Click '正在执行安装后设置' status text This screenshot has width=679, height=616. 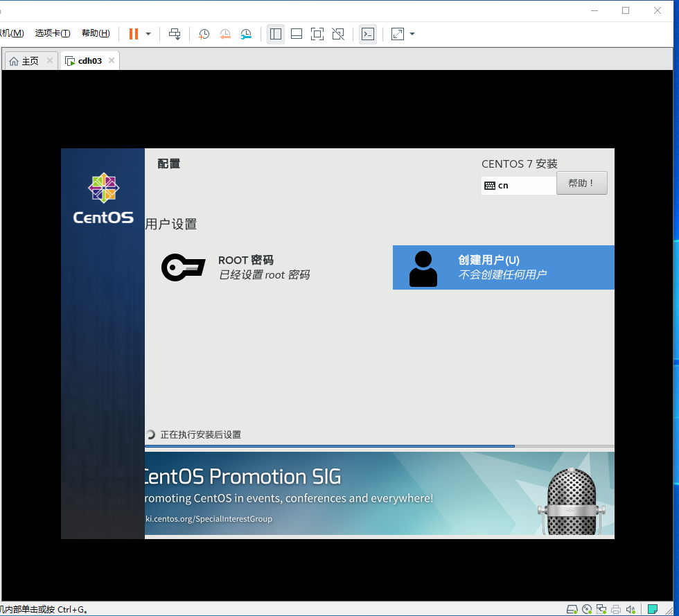point(200,434)
